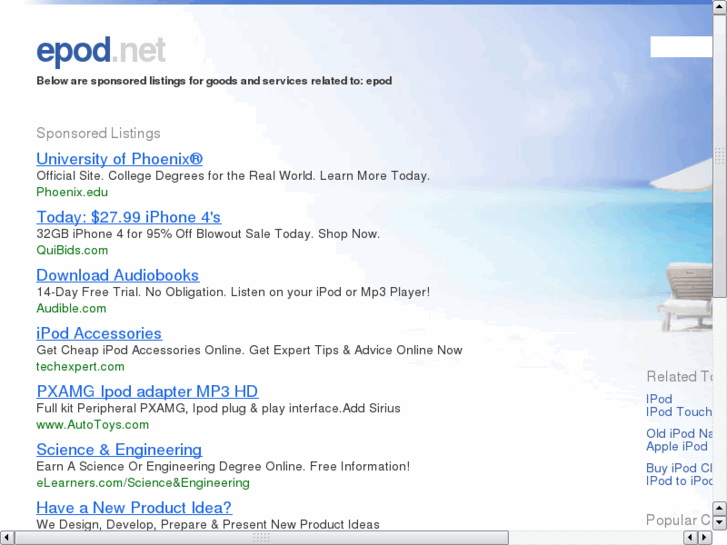Image resolution: width=727 pixels, height=545 pixels.
Task: Click the Earn A Science Or Engineering description
Action: [223, 467]
